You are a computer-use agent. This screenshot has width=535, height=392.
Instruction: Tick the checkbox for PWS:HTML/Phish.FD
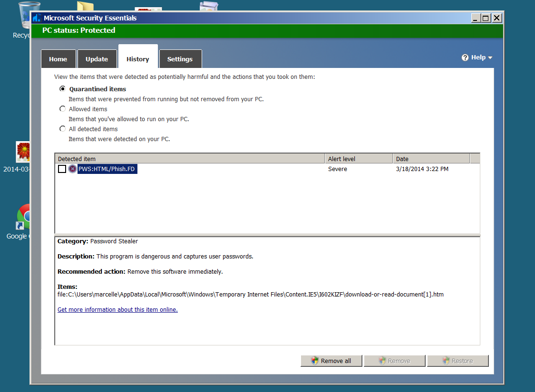62,169
